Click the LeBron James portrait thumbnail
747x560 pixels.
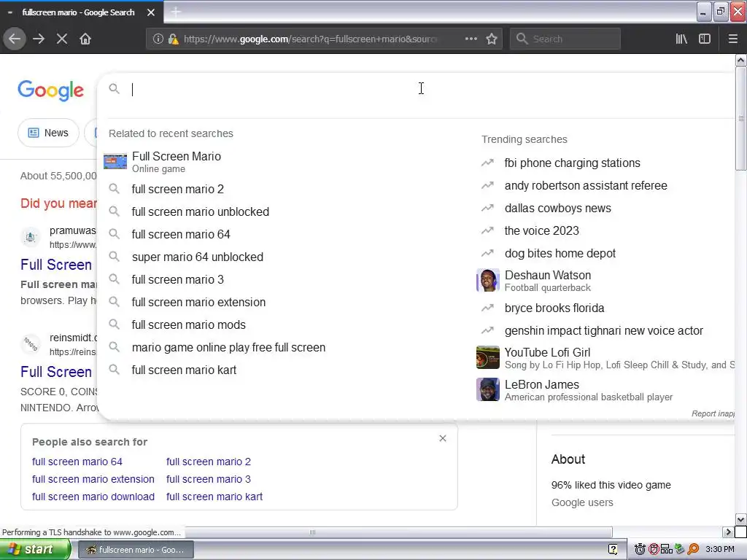(488, 389)
